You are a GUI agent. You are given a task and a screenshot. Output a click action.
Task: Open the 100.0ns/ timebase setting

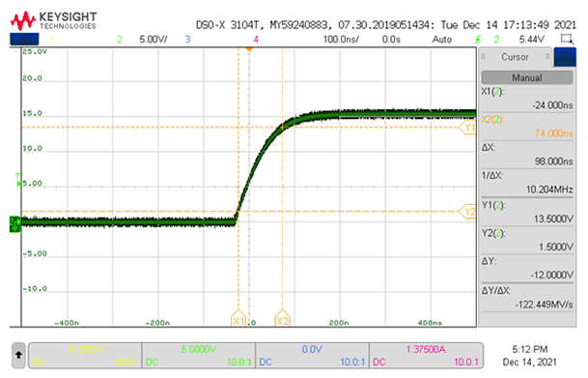click(x=341, y=40)
